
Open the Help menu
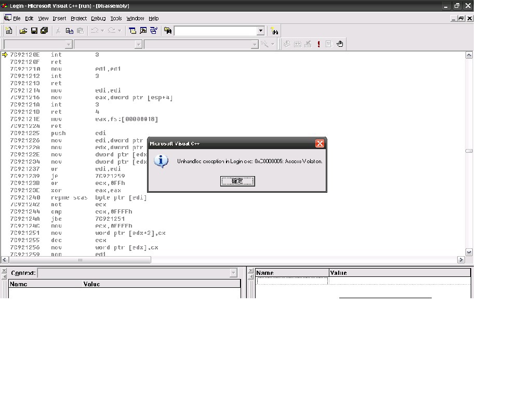point(154,18)
